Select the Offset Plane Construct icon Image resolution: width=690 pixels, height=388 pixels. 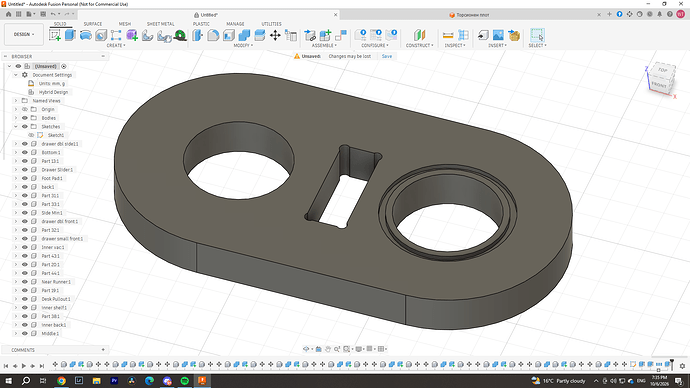[x=419, y=35]
